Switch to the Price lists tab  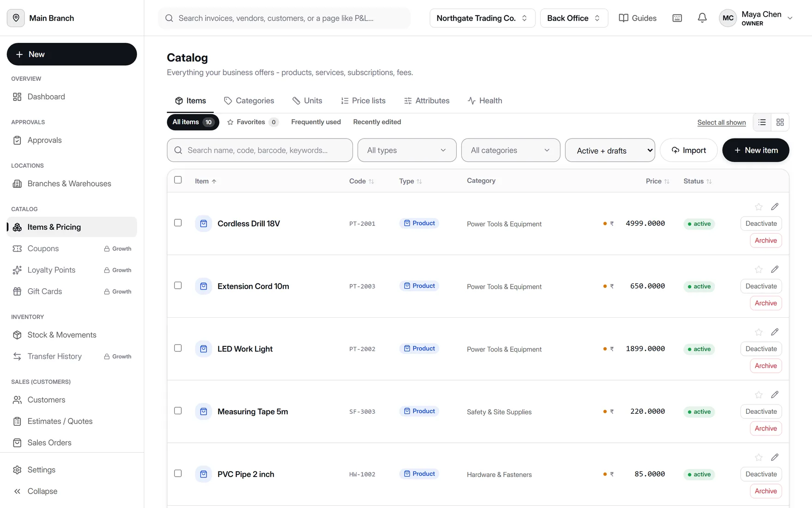click(x=363, y=101)
